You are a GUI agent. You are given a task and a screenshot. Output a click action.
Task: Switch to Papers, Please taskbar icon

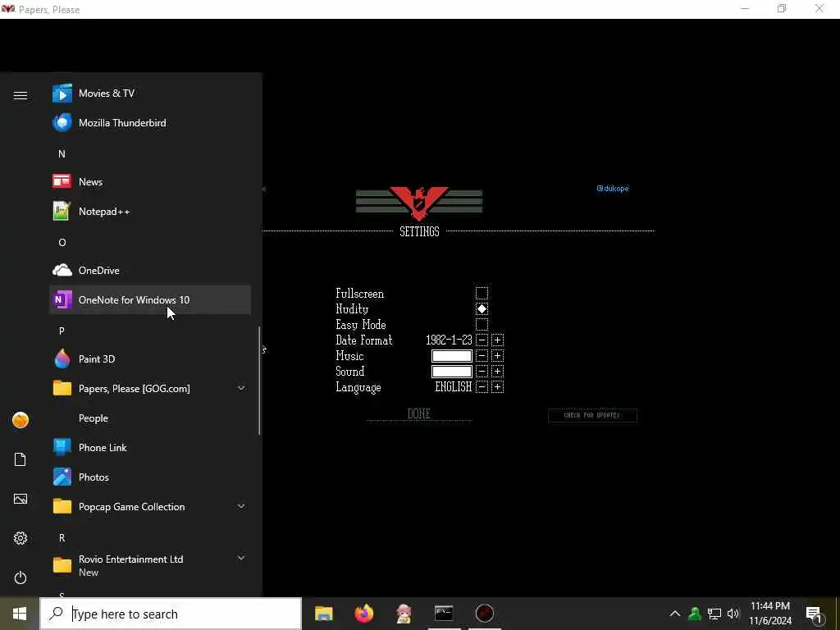click(x=484, y=614)
